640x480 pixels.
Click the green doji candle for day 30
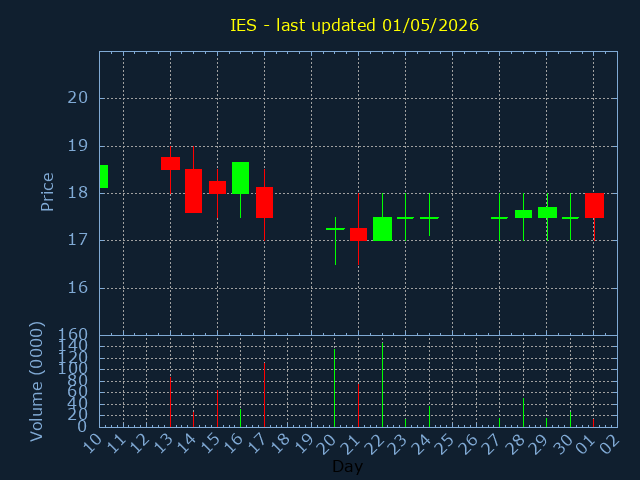click(x=571, y=218)
